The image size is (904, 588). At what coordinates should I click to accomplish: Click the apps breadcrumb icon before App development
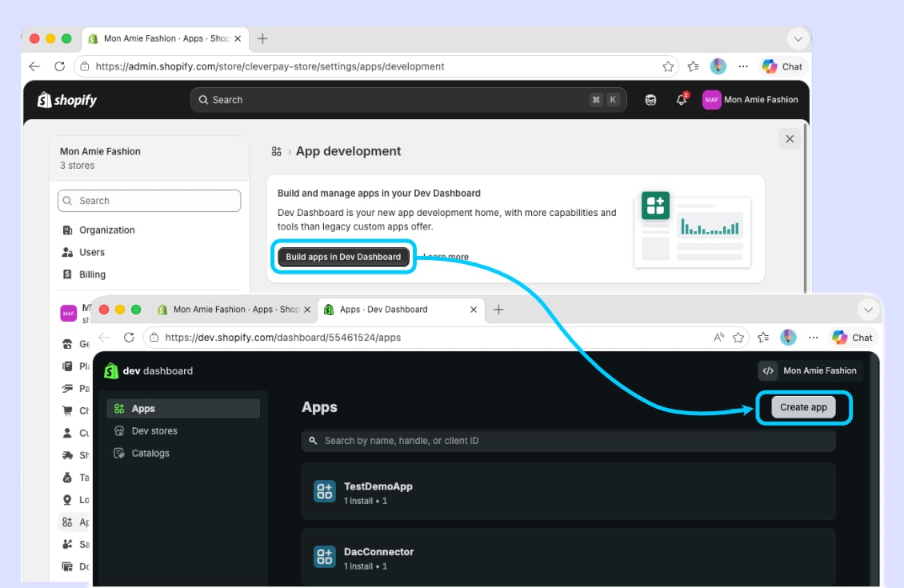pyautogui.click(x=277, y=152)
